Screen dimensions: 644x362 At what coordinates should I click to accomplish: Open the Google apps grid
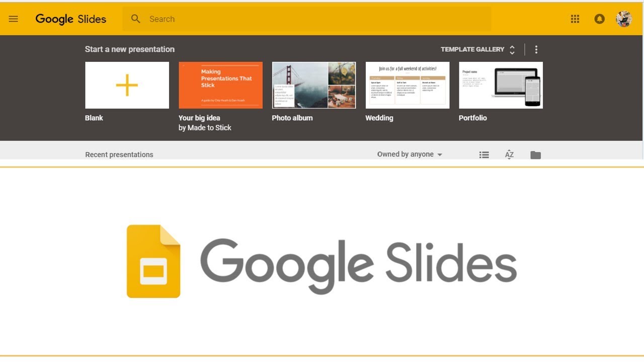pos(575,19)
